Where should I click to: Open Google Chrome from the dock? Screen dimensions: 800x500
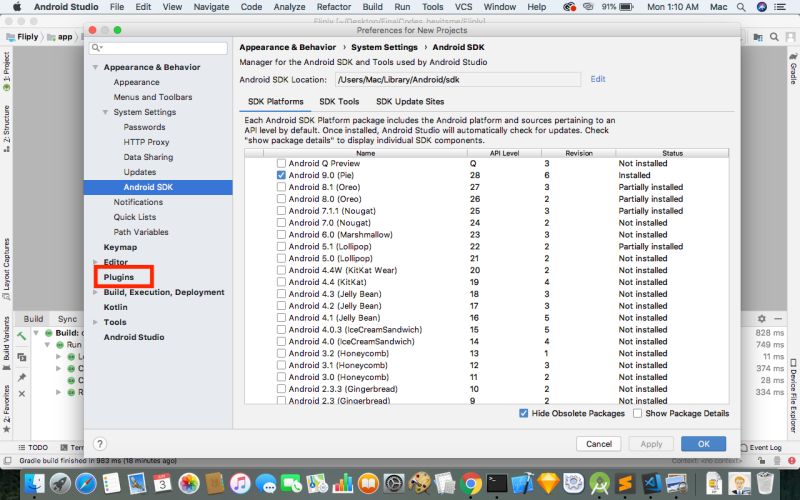pos(471,483)
